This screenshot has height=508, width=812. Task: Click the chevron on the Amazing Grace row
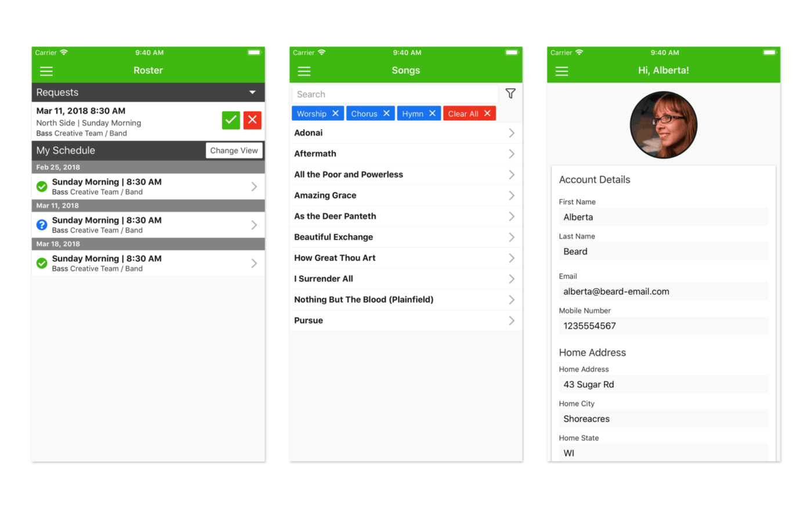pyautogui.click(x=512, y=196)
